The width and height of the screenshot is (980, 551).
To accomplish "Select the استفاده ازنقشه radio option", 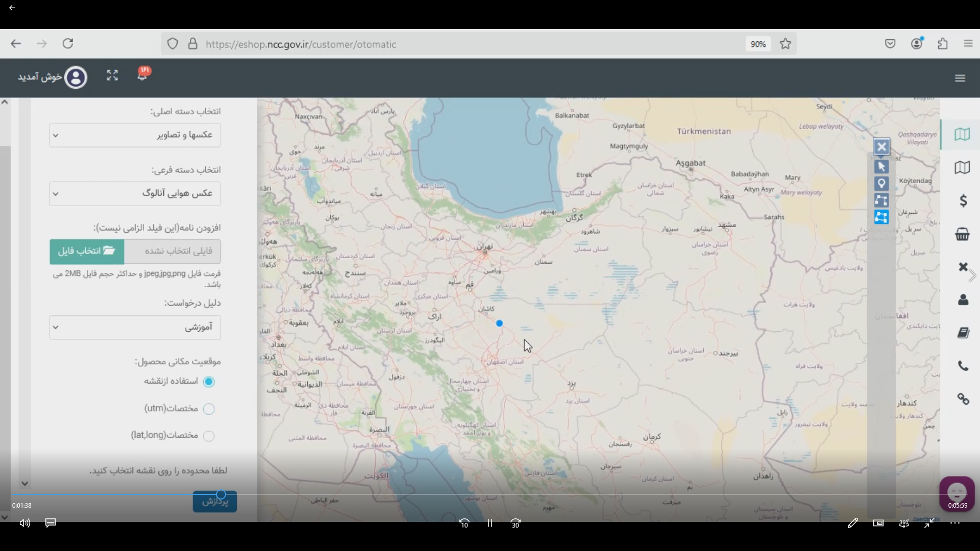I will [209, 382].
